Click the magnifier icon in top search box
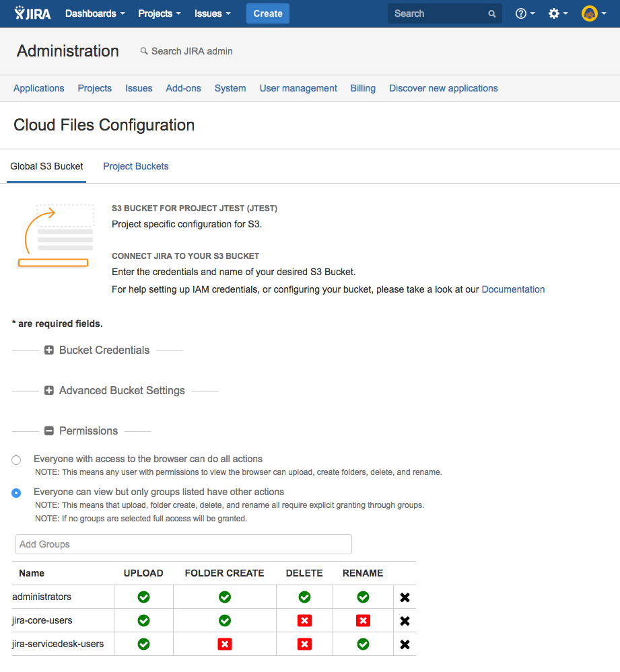Image resolution: width=620 pixels, height=672 pixels. [492, 13]
